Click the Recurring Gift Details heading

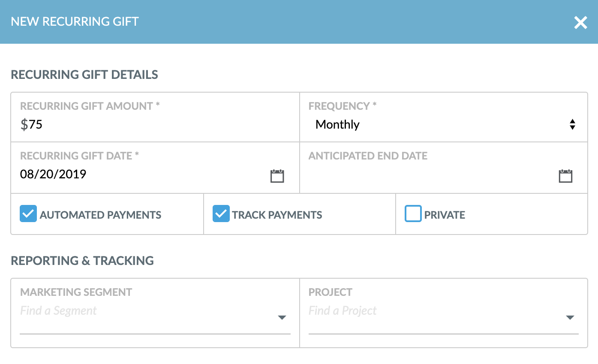tap(84, 75)
